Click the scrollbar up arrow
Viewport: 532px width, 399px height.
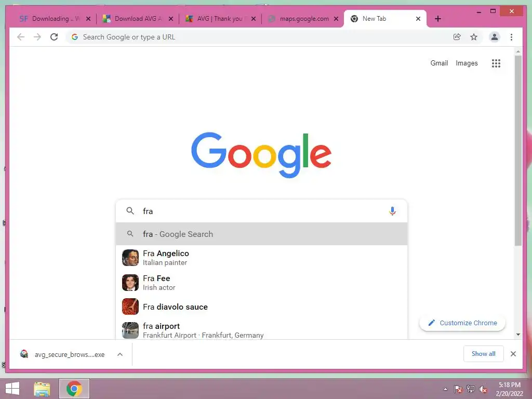coord(518,51)
